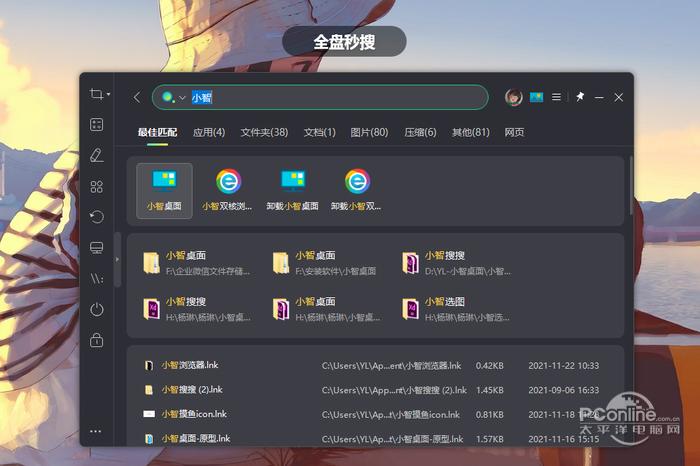Switch to the 压缩(6) tab

coord(420,132)
